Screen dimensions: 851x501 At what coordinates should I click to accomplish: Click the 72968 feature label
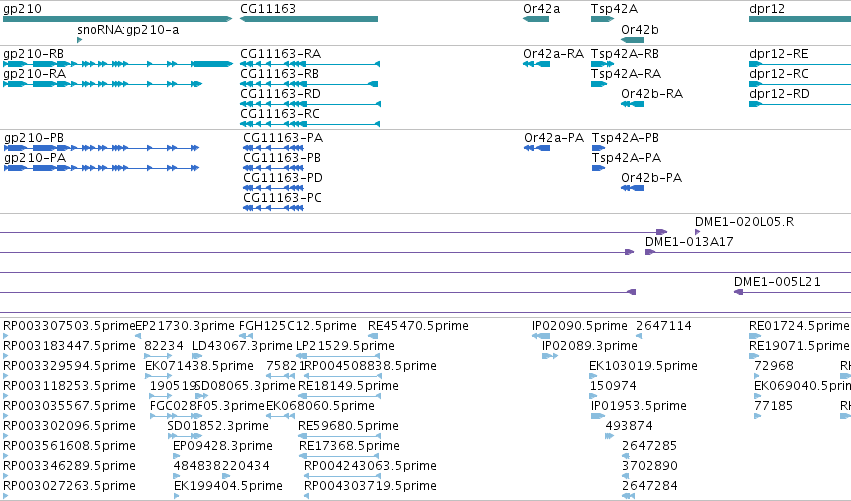[x=774, y=366]
